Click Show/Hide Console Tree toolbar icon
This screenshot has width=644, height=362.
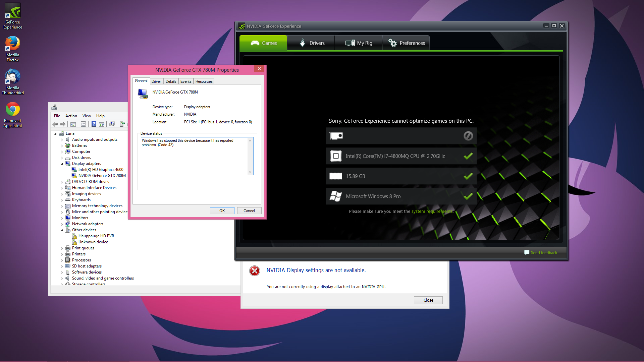pos(73,124)
